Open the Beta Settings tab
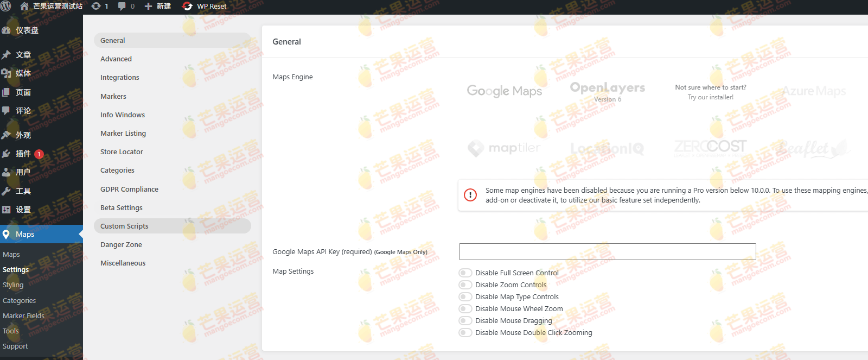The image size is (868, 360). coord(173,207)
